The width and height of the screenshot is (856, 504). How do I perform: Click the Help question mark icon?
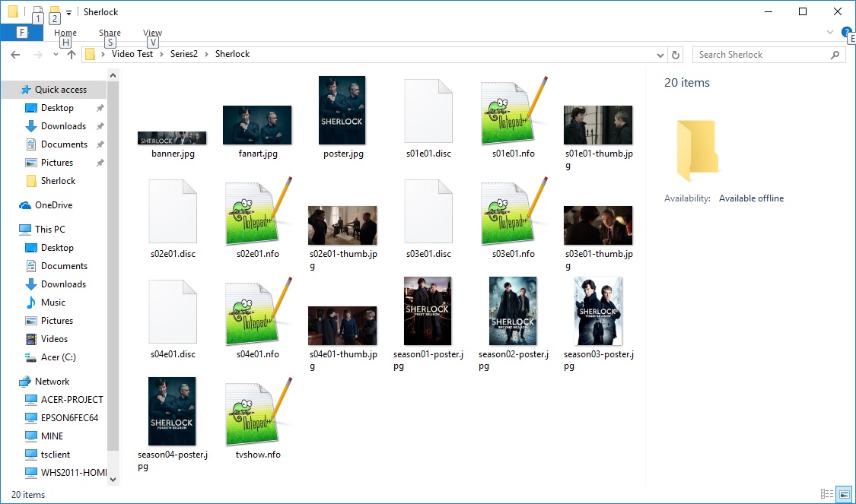coord(847,33)
